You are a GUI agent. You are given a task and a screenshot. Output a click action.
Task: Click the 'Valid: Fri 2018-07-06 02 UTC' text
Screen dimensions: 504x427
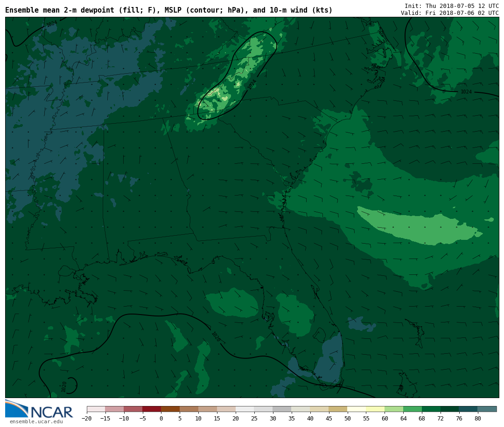coord(449,13)
